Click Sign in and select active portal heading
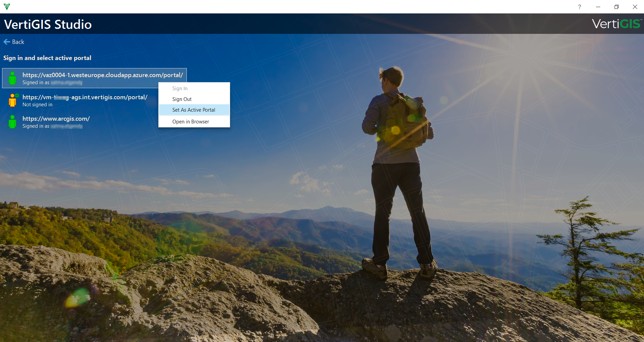The height and width of the screenshot is (342, 644). pyautogui.click(x=47, y=58)
